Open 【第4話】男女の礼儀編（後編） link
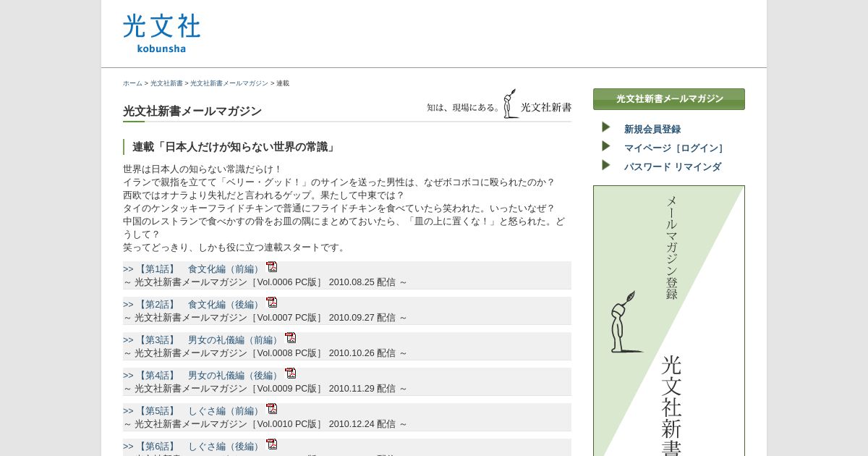 (x=203, y=376)
